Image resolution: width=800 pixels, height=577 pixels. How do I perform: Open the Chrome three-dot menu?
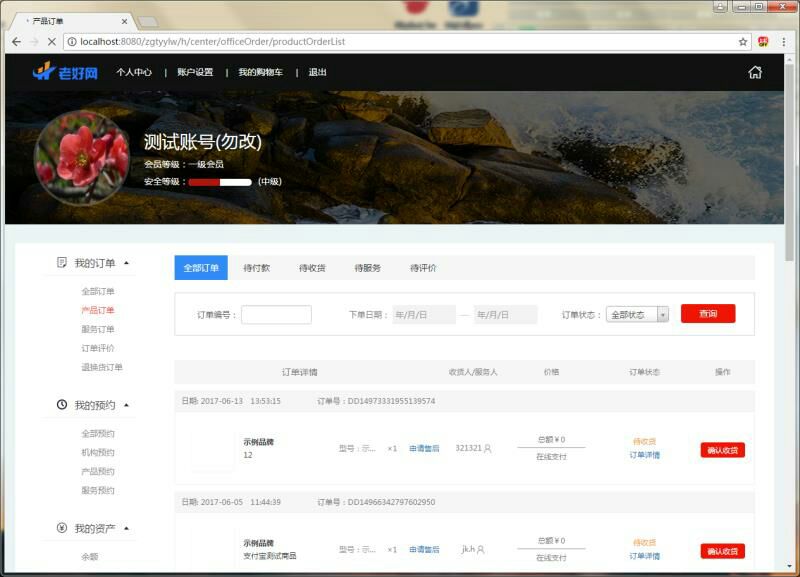[783, 42]
